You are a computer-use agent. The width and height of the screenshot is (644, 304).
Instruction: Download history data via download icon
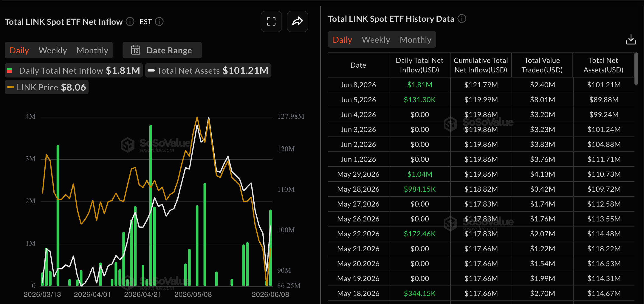click(631, 39)
